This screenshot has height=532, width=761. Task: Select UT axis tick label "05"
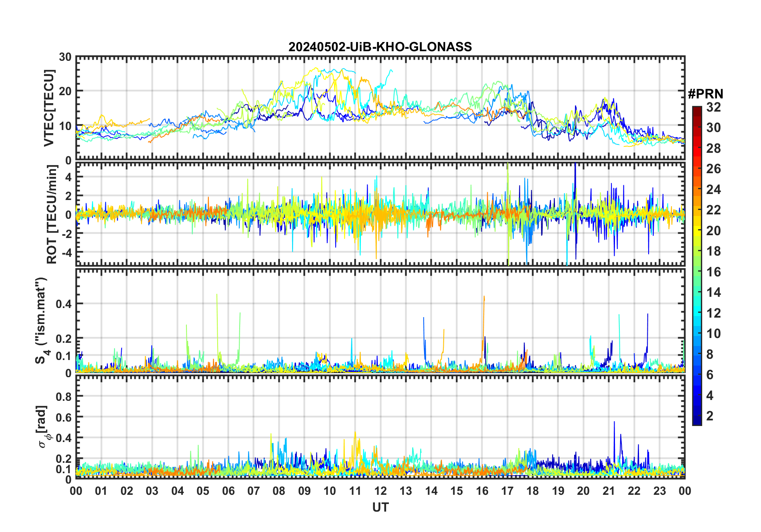[203, 491]
